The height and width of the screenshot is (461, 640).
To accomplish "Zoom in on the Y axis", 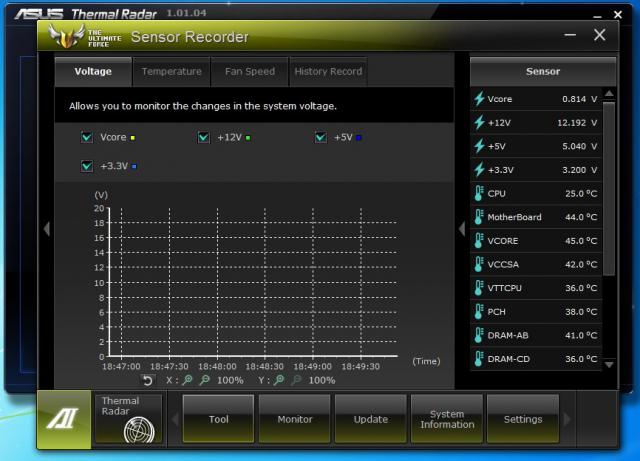I will coord(279,380).
